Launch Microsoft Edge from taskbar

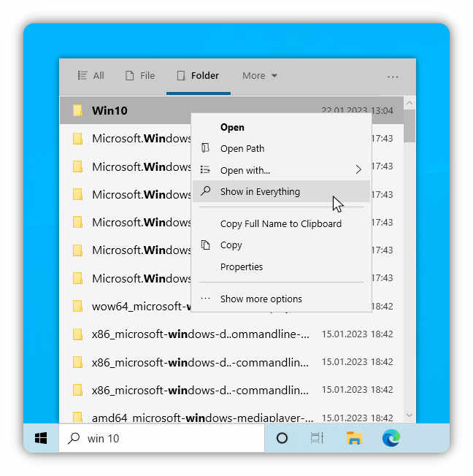(391, 438)
